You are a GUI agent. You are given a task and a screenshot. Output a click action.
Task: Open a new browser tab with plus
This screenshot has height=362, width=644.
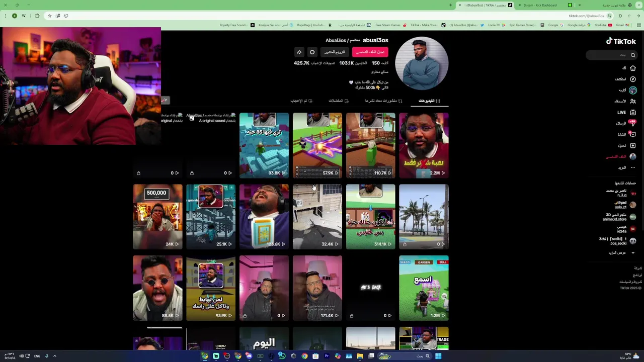(x=450, y=5)
